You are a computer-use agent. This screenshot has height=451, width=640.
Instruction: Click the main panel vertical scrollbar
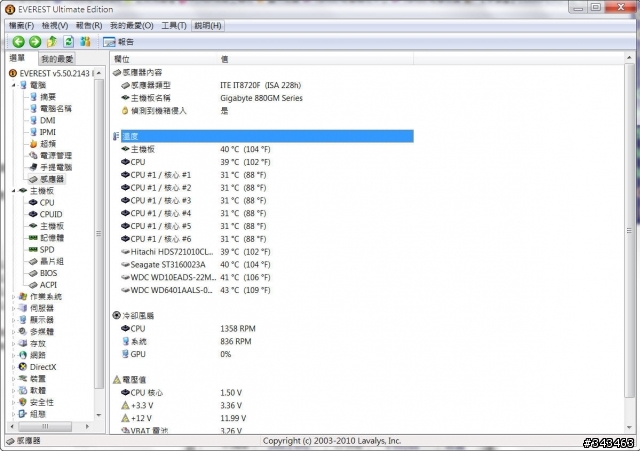point(629,231)
